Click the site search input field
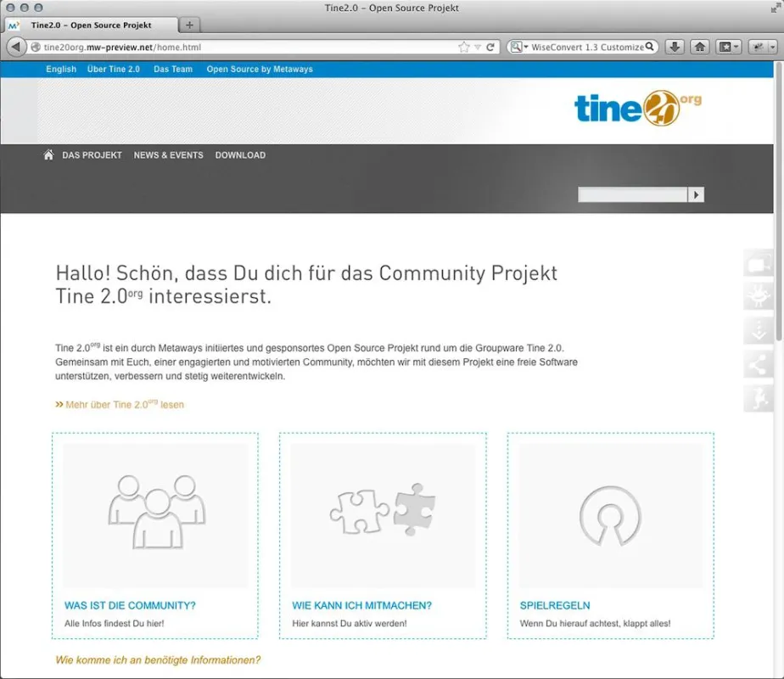This screenshot has width=784, height=679. click(632, 194)
